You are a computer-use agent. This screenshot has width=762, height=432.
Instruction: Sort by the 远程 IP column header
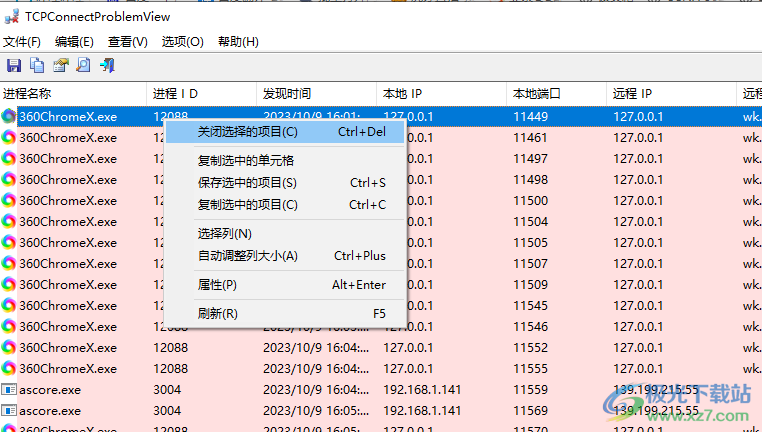coord(672,93)
